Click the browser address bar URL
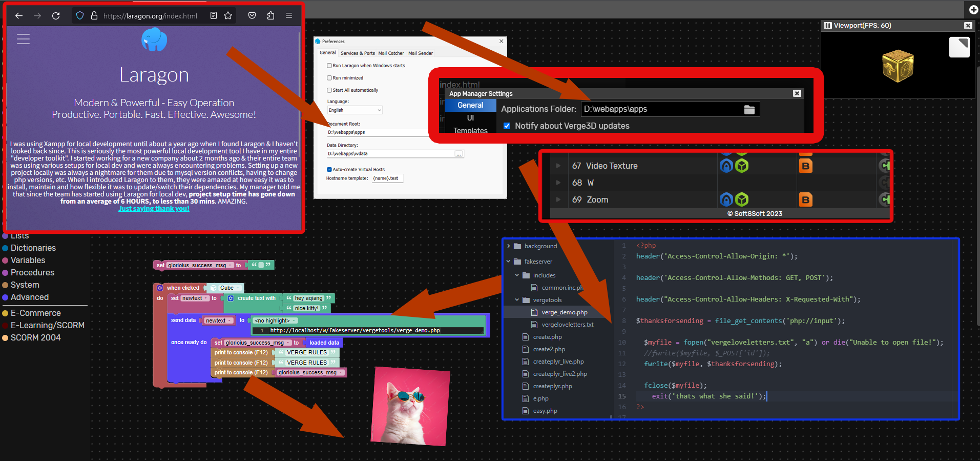This screenshot has height=461, width=980. [150, 16]
